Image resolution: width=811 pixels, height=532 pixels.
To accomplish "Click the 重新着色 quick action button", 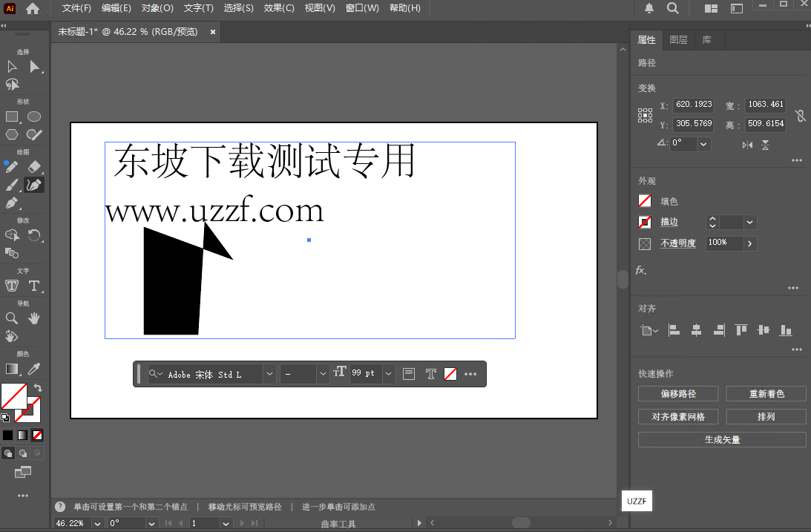I will pos(766,393).
